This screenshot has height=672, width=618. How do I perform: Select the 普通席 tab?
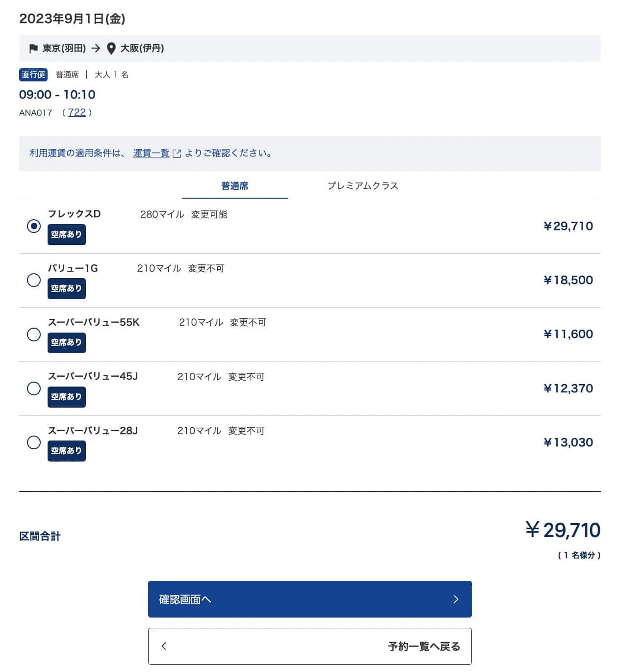(x=234, y=186)
